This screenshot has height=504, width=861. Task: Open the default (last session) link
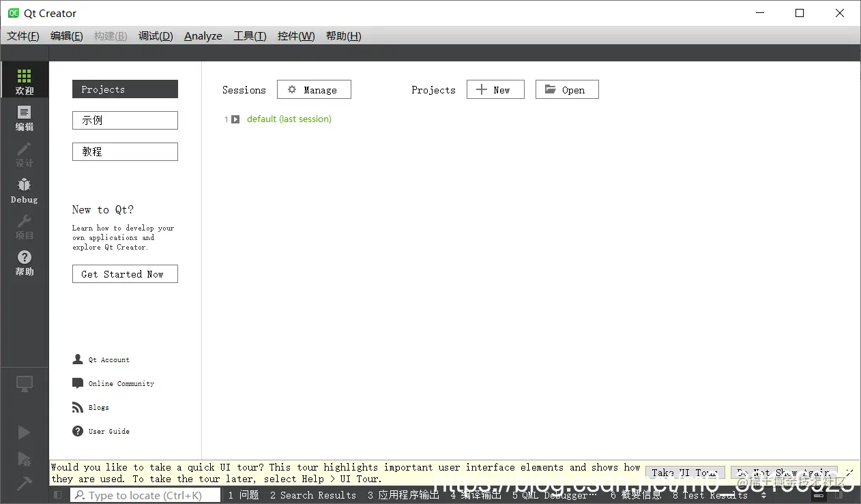[x=289, y=119]
